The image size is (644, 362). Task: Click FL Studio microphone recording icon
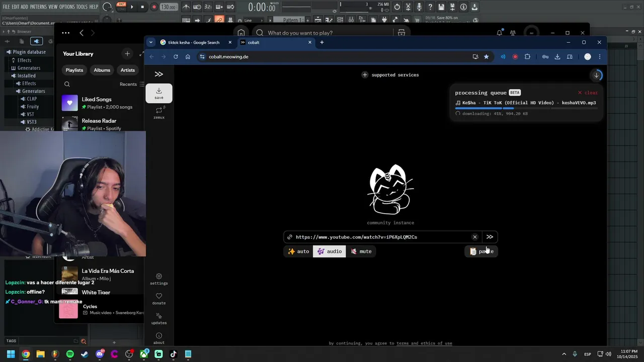tap(419, 7)
